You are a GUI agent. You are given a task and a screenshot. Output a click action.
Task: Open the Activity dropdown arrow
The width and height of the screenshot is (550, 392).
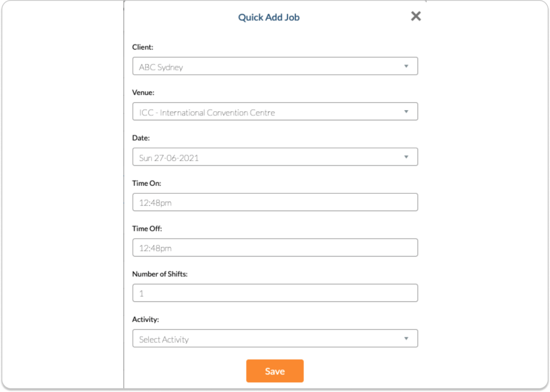(406, 338)
